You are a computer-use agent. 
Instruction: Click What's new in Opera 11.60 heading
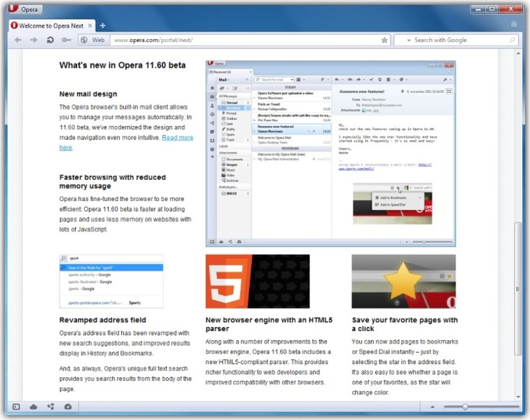pos(123,65)
